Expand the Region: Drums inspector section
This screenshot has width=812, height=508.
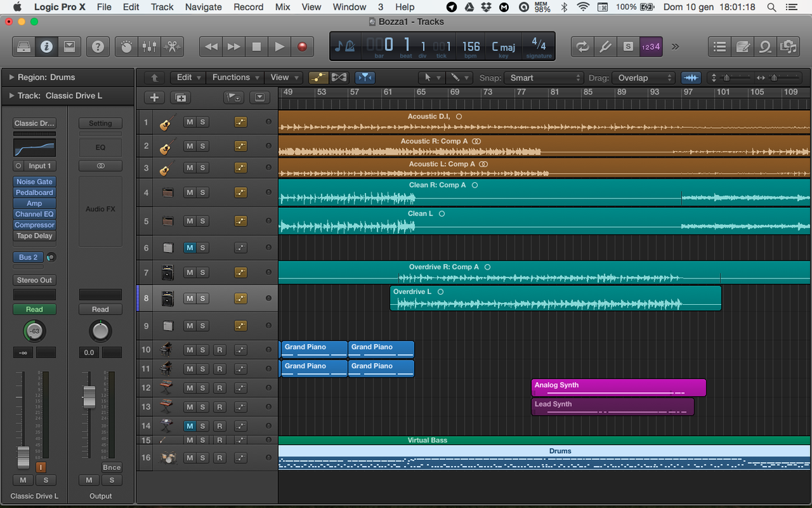click(x=12, y=77)
